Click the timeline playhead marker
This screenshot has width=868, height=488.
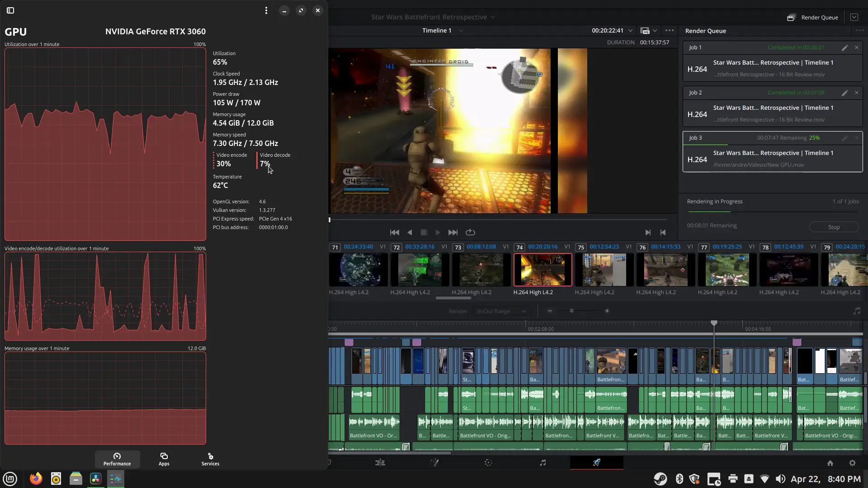pos(714,323)
